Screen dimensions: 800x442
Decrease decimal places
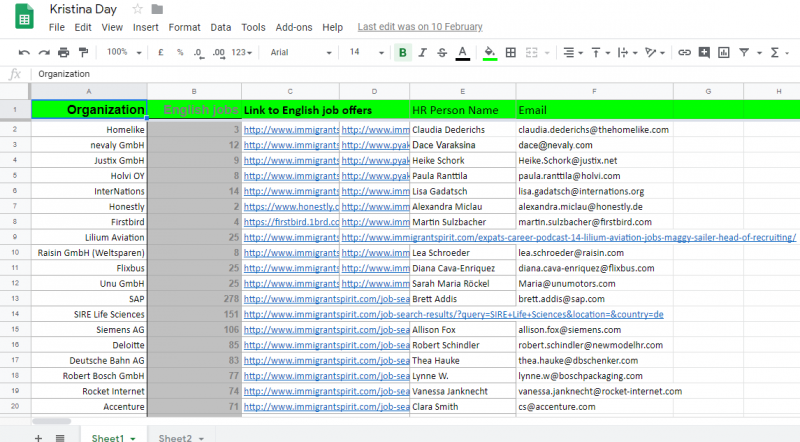click(198, 53)
